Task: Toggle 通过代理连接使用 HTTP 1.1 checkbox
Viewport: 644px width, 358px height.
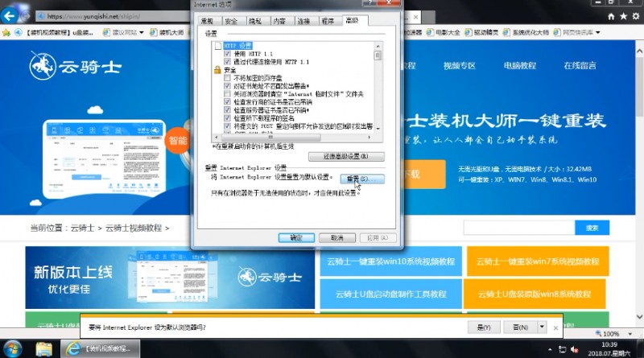Action: click(x=227, y=62)
